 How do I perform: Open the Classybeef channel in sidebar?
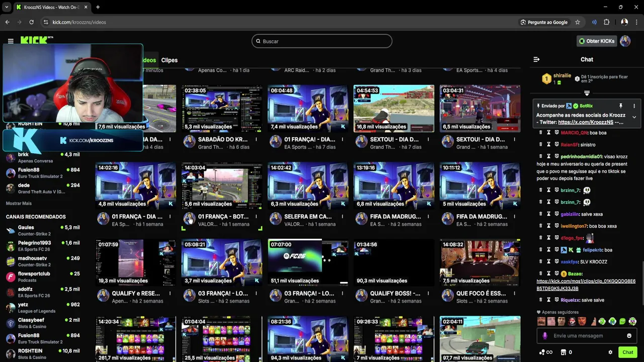pyautogui.click(x=43, y=323)
